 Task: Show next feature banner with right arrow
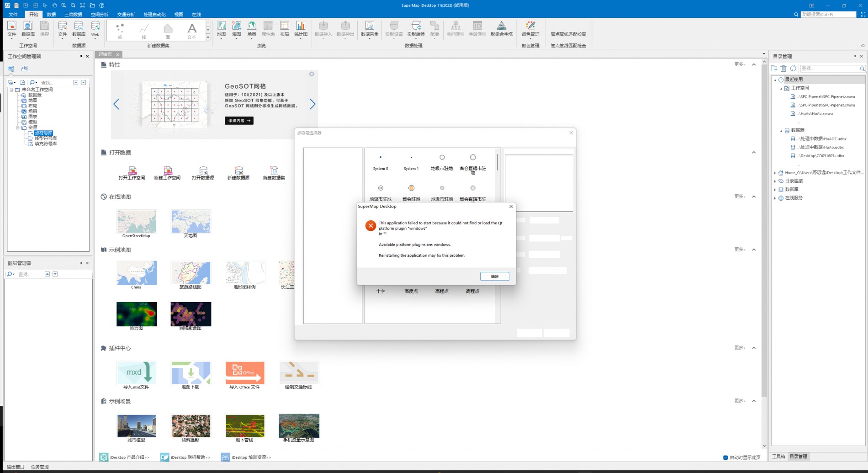click(x=312, y=104)
